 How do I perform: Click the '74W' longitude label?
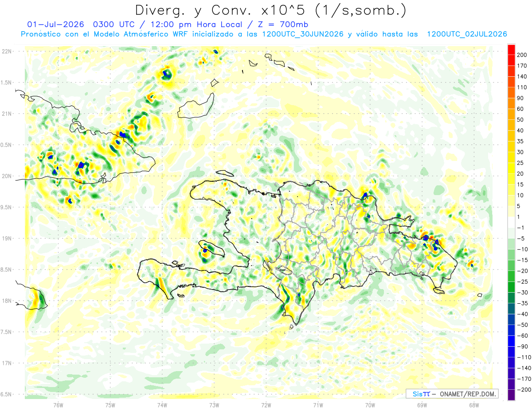[x=162, y=405]
